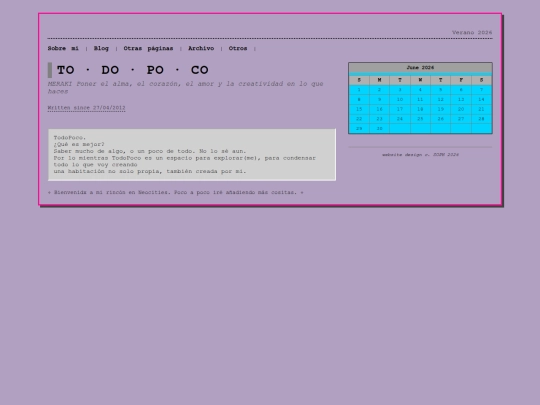Select day 10 in the June calendar
Screen dimensions: 540x405
400,100
